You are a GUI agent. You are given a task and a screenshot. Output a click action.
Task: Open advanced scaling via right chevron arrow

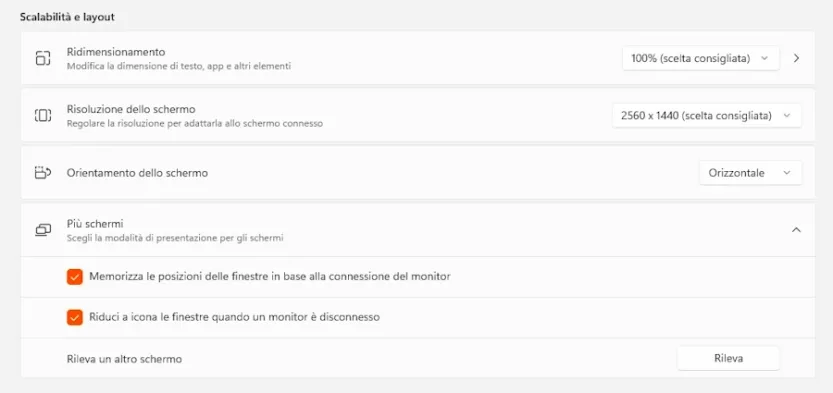click(796, 58)
